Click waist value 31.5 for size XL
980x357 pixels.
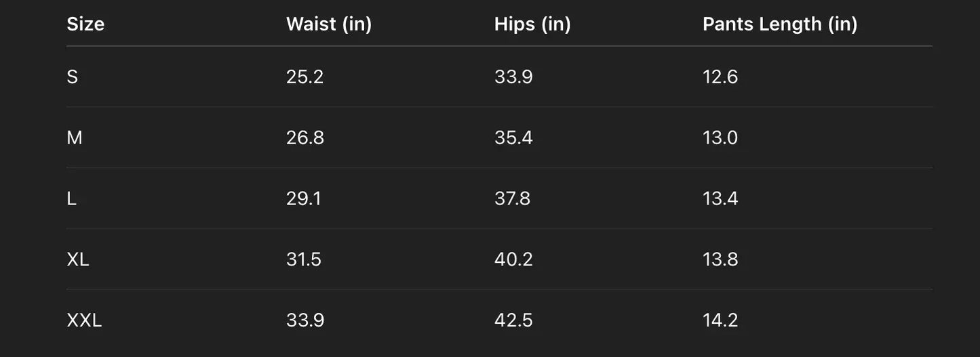[x=304, y=259]
